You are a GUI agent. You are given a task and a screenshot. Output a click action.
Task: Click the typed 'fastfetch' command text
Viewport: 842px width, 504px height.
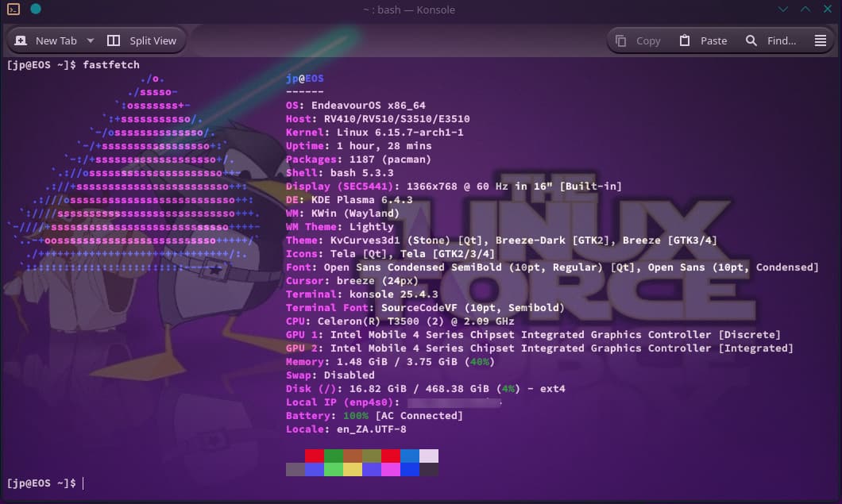[x=111, y=64]
